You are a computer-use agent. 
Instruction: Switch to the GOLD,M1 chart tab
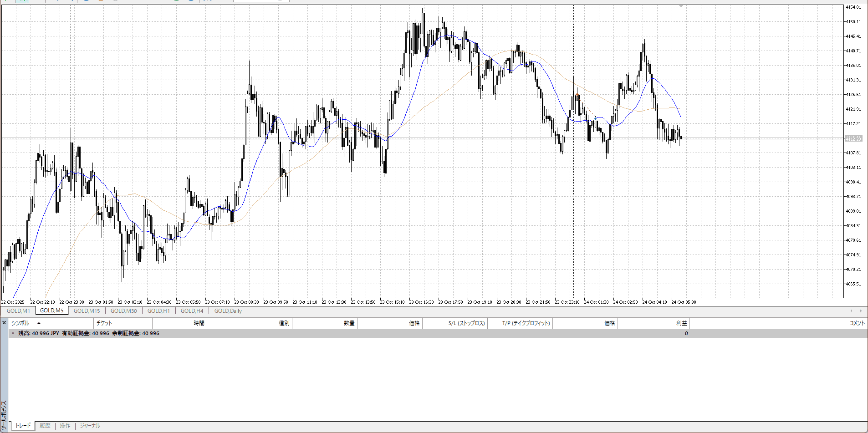click(18, 311)
